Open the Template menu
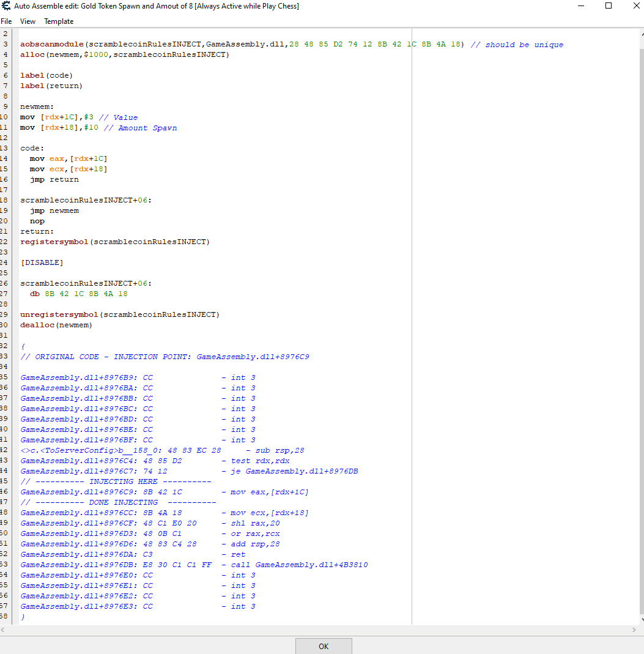Screen dimensions: 644x654 click(59, 21)
